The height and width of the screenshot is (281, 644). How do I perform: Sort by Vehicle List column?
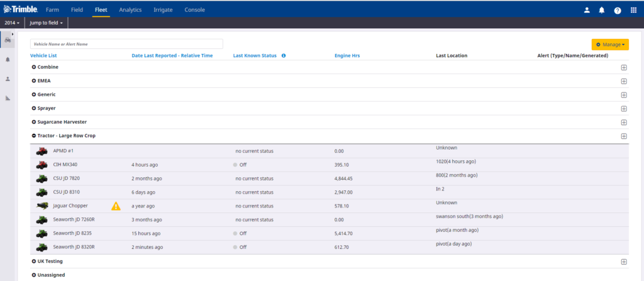43,55
